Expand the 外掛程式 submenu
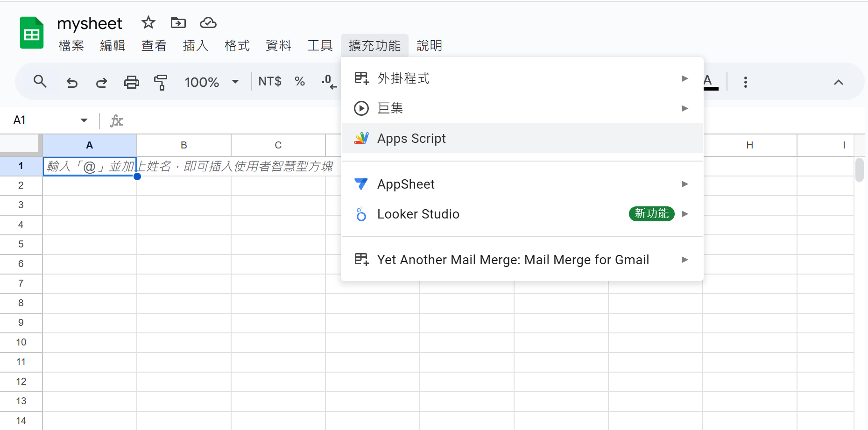Viewport: 868px width, 430px height. pos(522,78)
